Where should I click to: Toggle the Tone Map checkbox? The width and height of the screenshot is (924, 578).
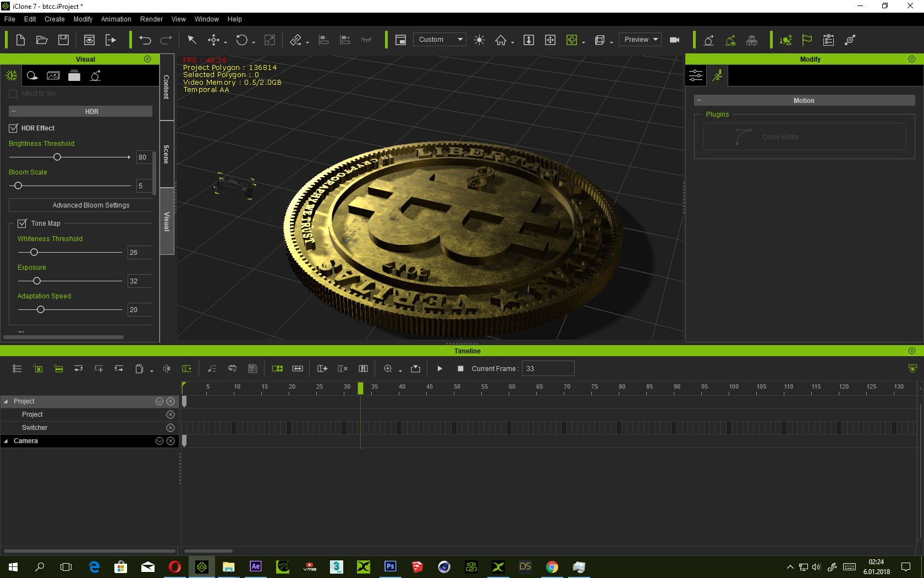pos(23,223)
